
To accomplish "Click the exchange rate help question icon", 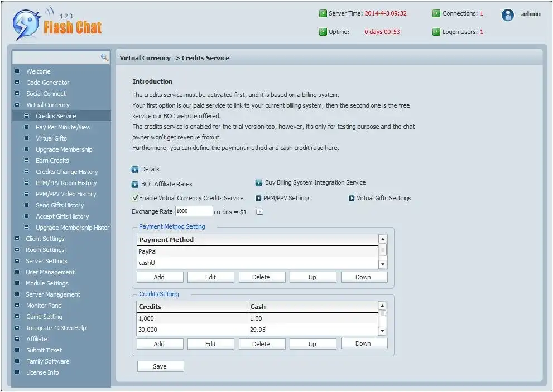I will (x=259, y=212).
